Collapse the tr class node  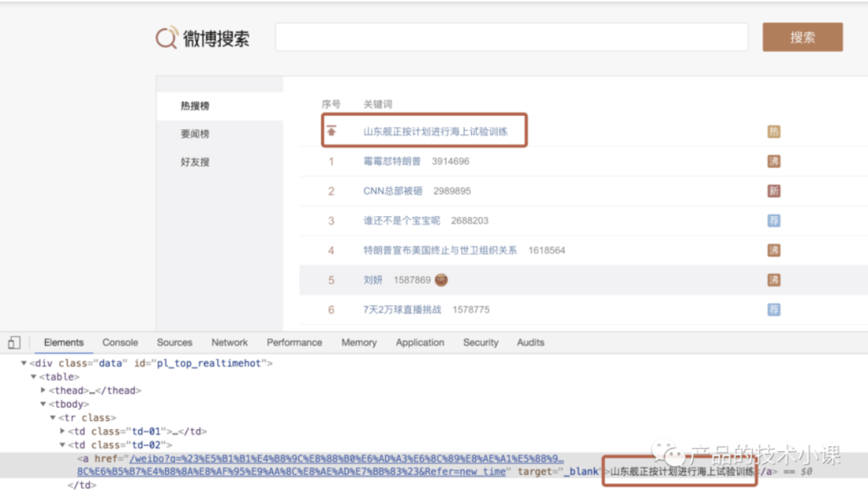[x=52, y=418]
